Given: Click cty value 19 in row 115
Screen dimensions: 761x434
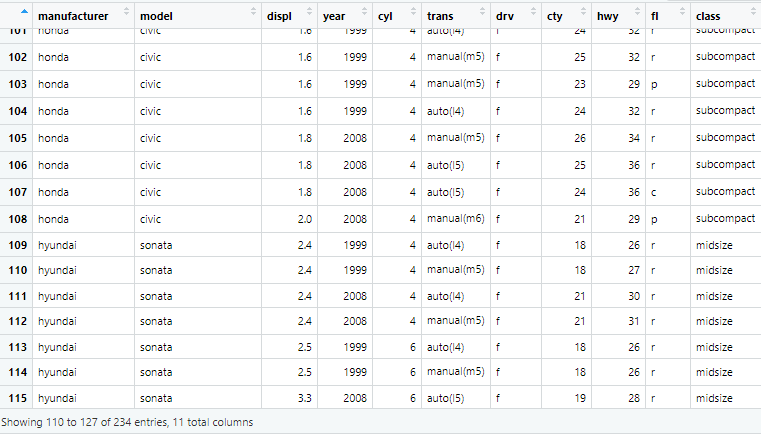Looking at the screenshot, I should coord(580,398).
